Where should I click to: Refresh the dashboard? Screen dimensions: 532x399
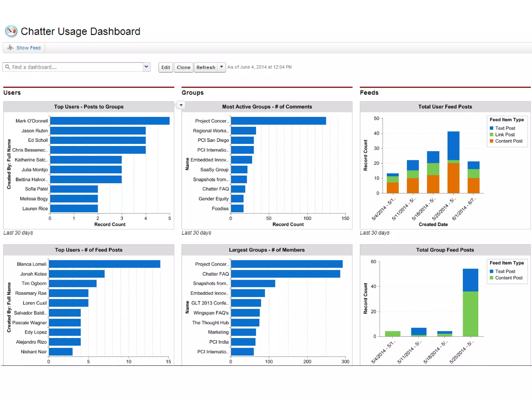pos(205,67)
